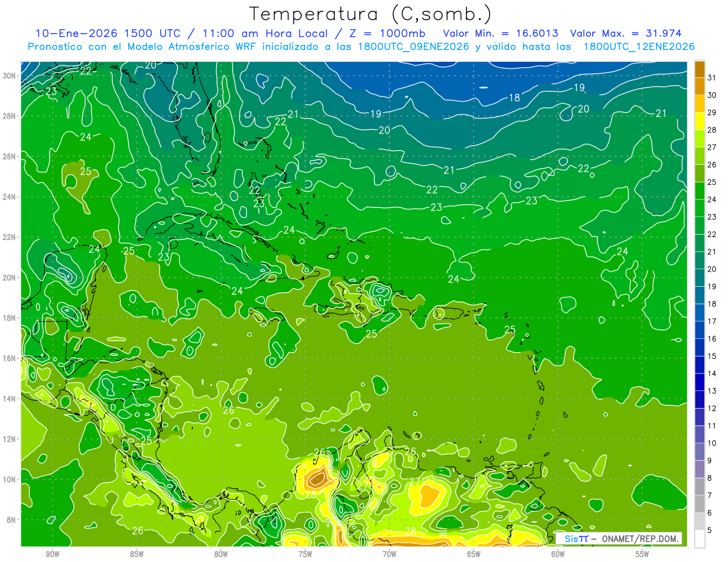Click latitude axis label "30N"
This screenshot has height=562, width=728.
[x=9, y=75]
